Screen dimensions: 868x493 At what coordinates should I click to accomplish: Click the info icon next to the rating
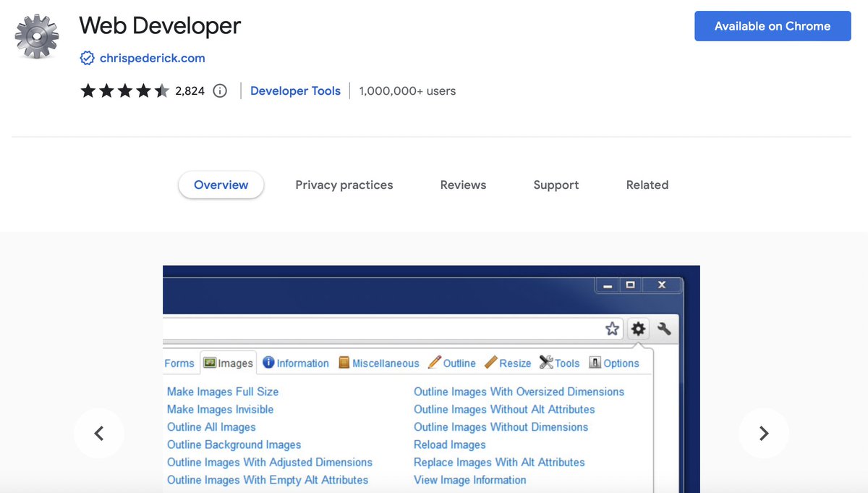coord(219,90)
